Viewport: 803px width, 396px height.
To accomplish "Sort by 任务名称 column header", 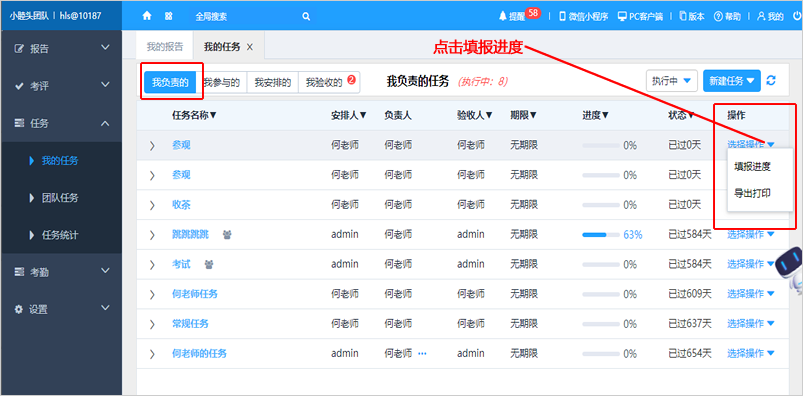I will coord(195,115).
